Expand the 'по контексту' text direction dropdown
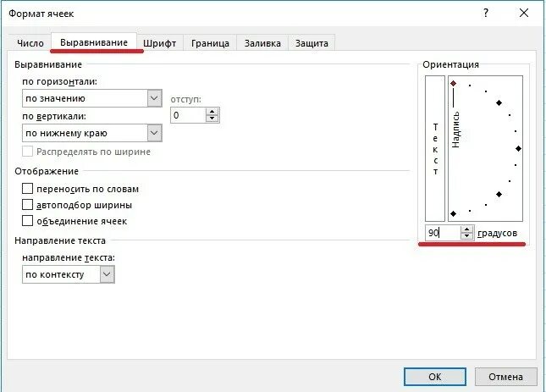The image size is (546, 392). coord(69,274)
